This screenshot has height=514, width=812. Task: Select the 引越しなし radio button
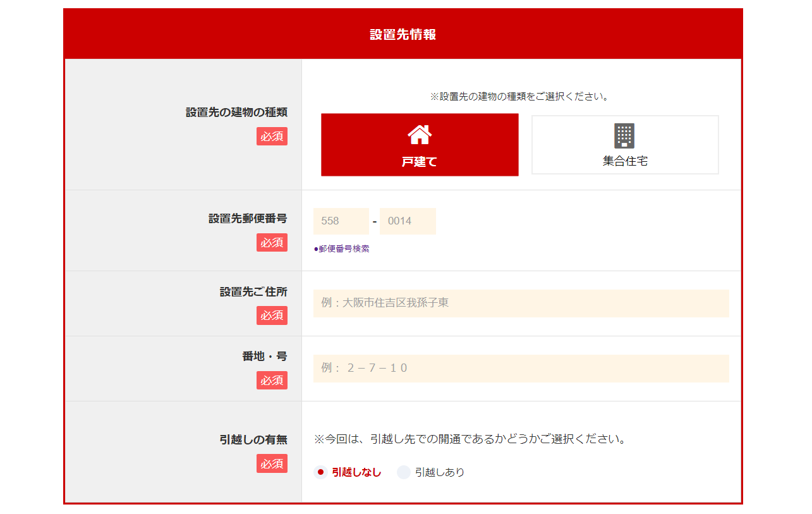(320, 472)
